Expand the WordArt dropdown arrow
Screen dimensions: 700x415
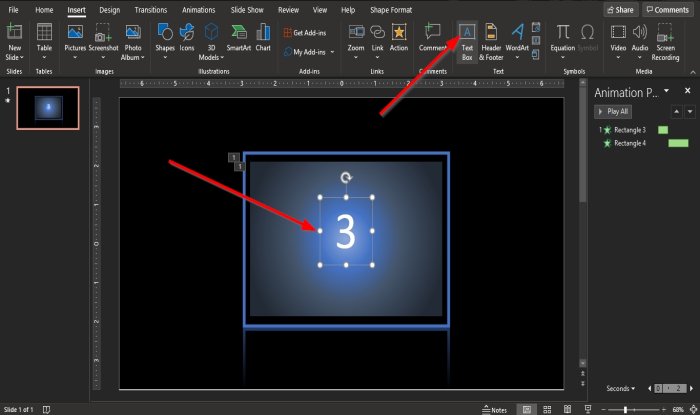(x=517, y=58)
